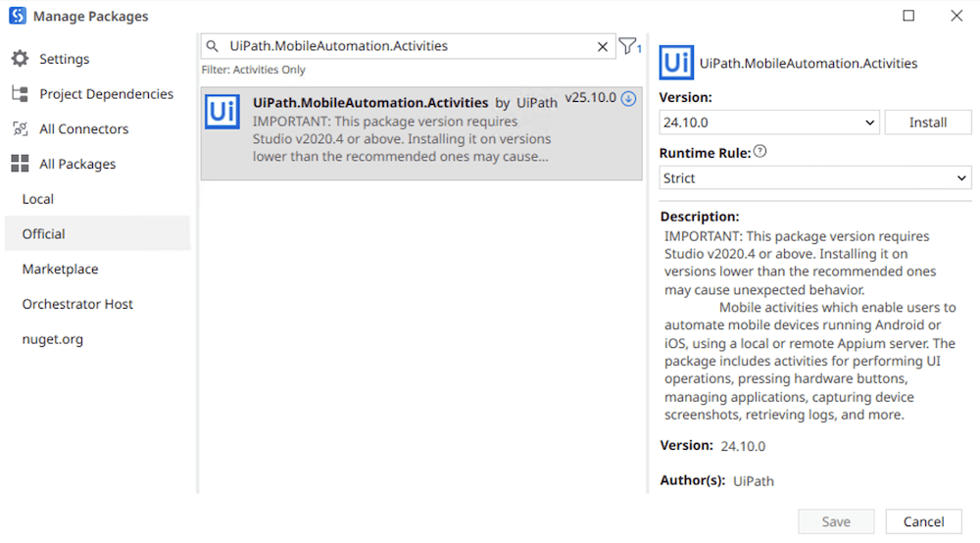Viewport: 980px width, 543px height.
Task: Open the package filter funnel
Action: tap(629, 46)
